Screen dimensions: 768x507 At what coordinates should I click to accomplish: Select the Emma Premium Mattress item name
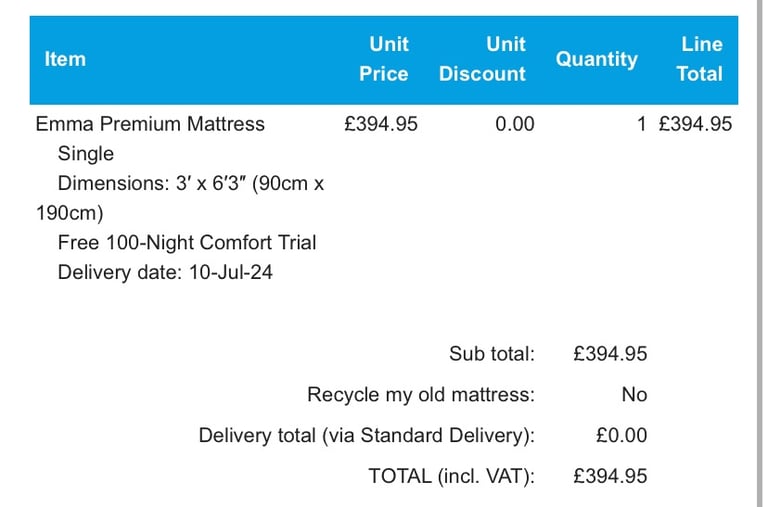pyautogui.click(x=150, y=124)
